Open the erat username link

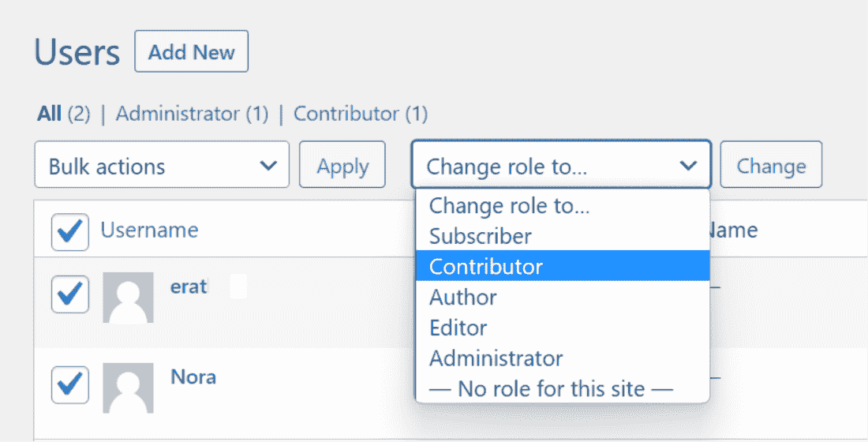tap(189, 286)
